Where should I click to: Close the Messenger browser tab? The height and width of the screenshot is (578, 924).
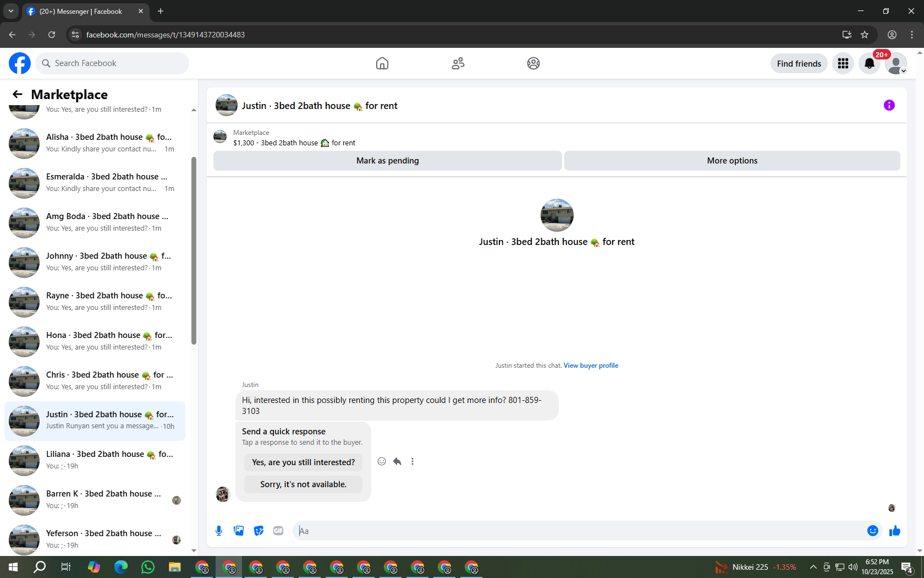coord(141,11)
